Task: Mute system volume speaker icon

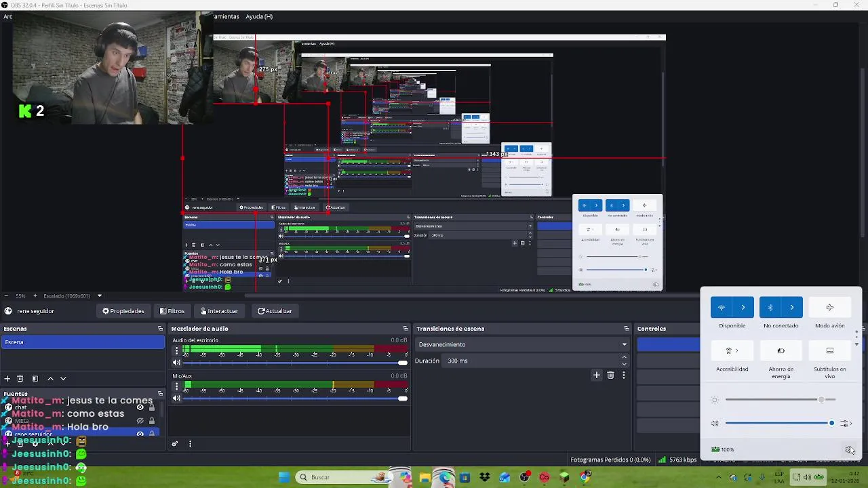Action: pyautogui.click(x=715, y=424)
